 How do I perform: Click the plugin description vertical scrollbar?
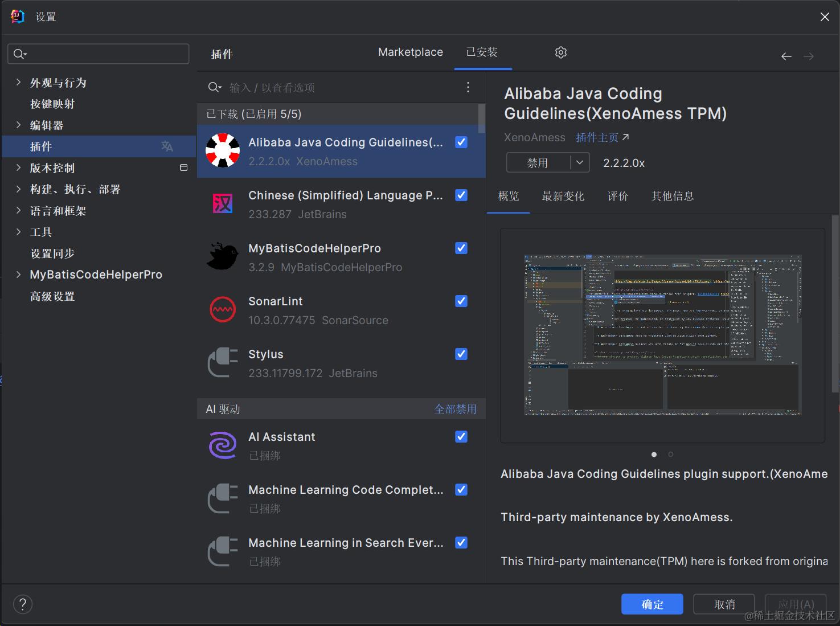pos(835,304)
